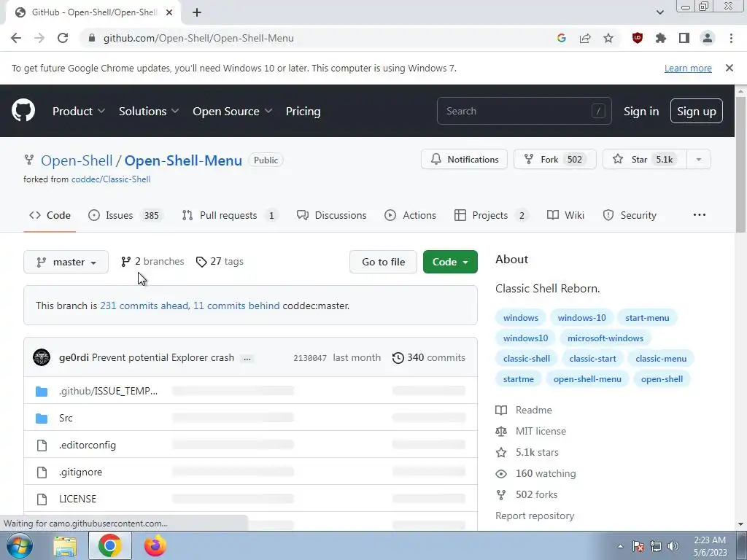Image resolution: width=747 pixels, height=560 pixels.
Task: Click the 2 branches link
Action: [152, 262]
